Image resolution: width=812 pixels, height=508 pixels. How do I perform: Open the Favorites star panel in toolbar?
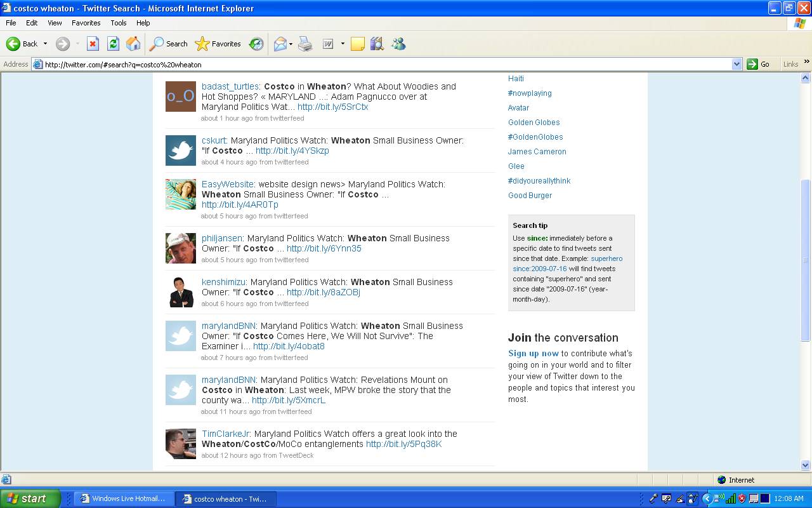218,44
